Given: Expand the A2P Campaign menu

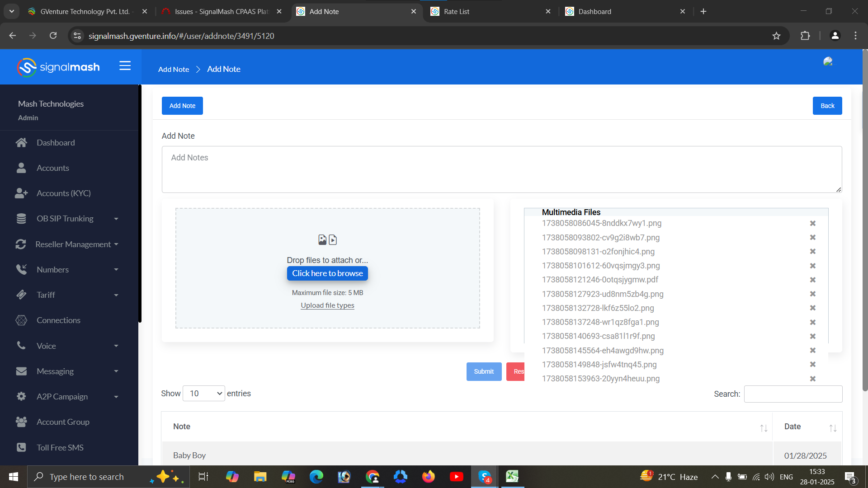Looking at the screenshot, I should point(68,397).
